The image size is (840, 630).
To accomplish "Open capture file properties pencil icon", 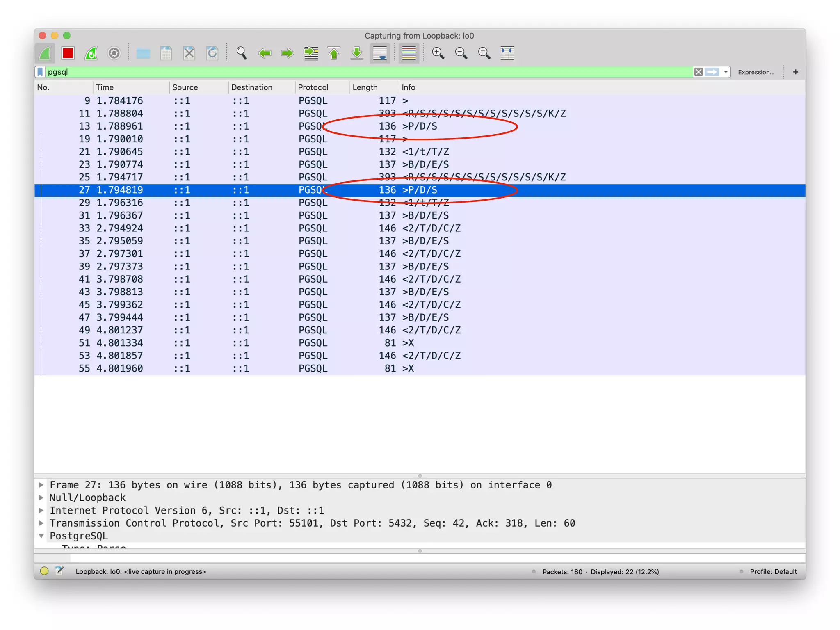I will click(x=59, y=571).
